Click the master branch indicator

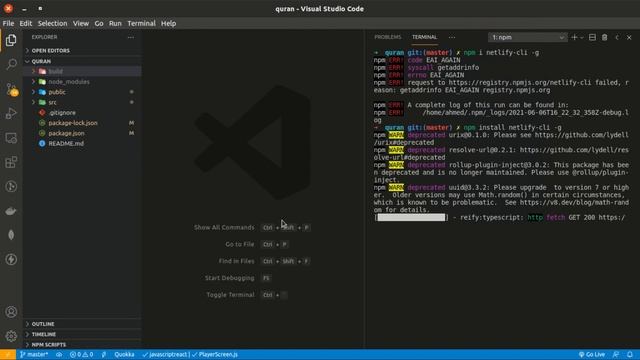34,354
